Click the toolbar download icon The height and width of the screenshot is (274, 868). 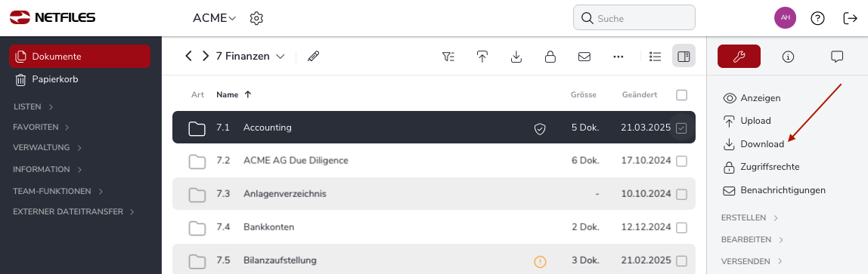(516, 57)
